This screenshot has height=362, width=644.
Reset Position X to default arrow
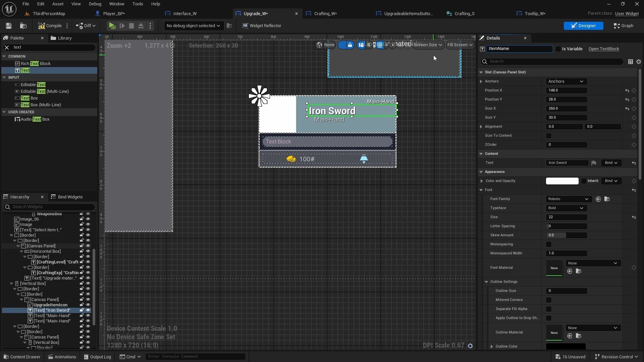click(627, 90)
